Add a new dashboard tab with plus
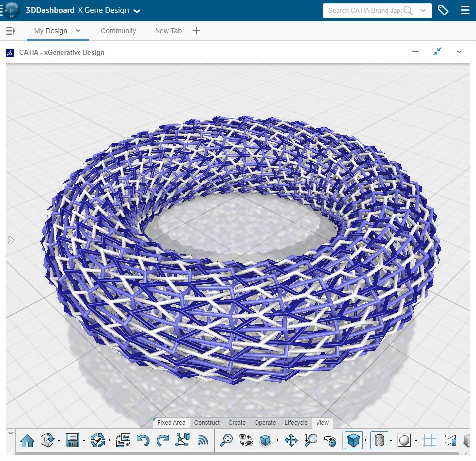 196,31
